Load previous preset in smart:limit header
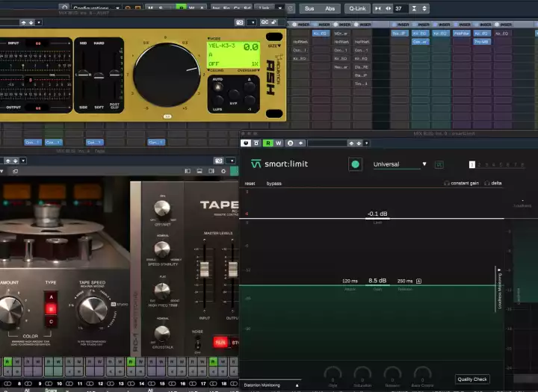This screenshot has width=538, height=392. (351, 143)
